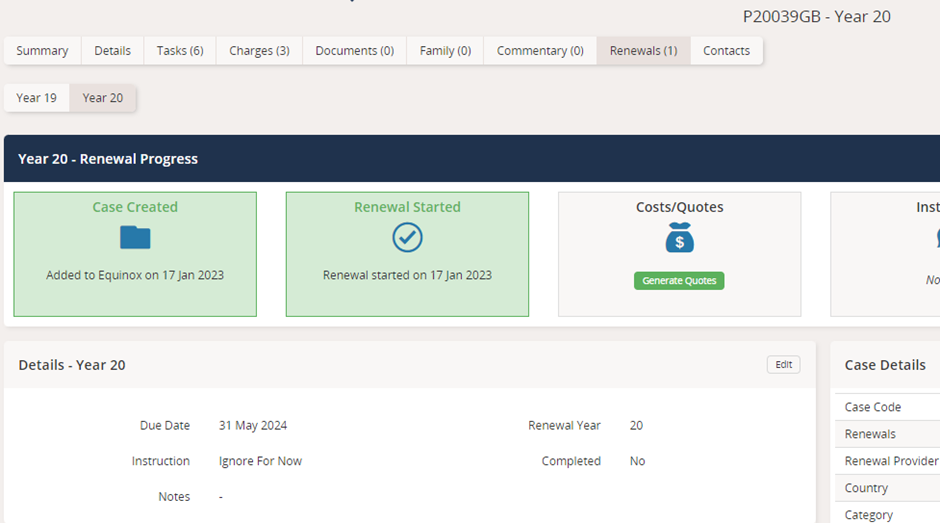Click the Renewal Provider row
The width and height of the screenshot is (940, 523).
(887, 461)
